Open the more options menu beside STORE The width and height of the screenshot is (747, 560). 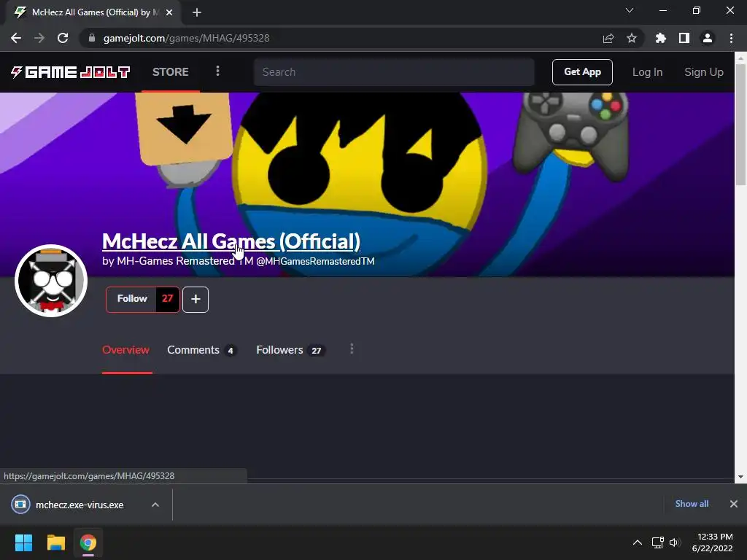tap(217, 71)
